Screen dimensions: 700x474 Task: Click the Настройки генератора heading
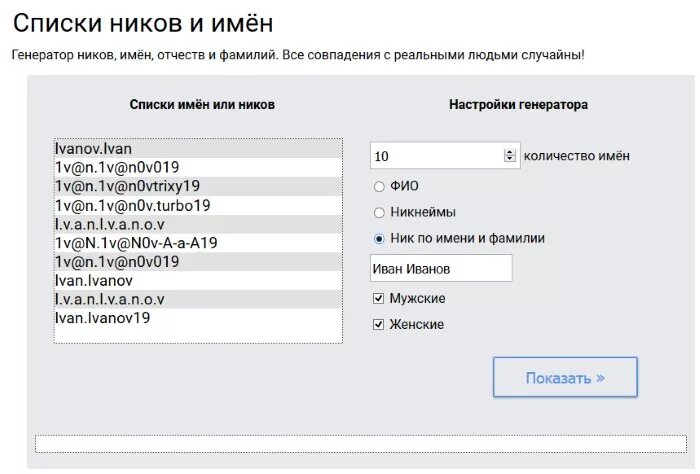click(x=518, y=104)
